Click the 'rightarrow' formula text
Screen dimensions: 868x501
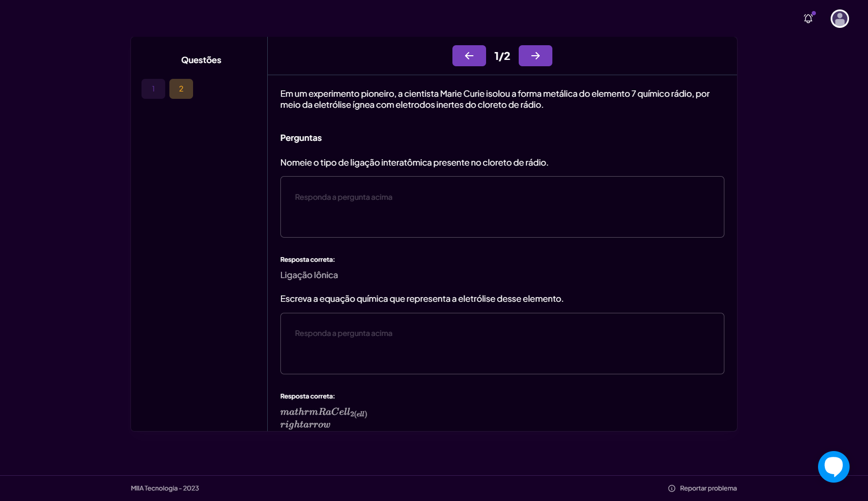[x=305, y=424]
